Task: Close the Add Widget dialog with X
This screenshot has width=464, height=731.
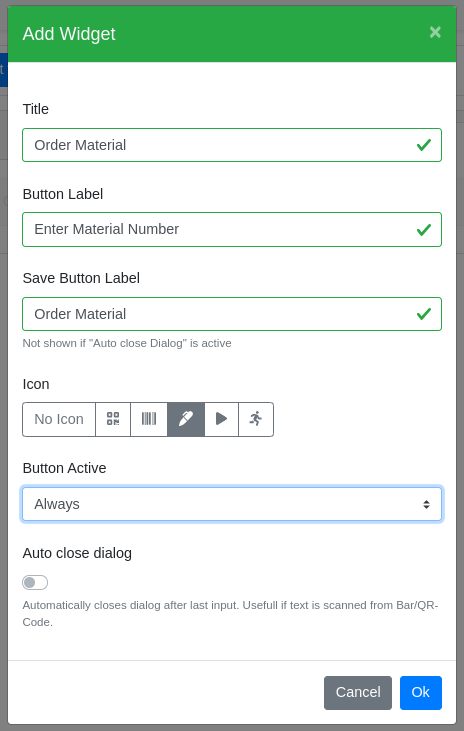Action: 435,32
